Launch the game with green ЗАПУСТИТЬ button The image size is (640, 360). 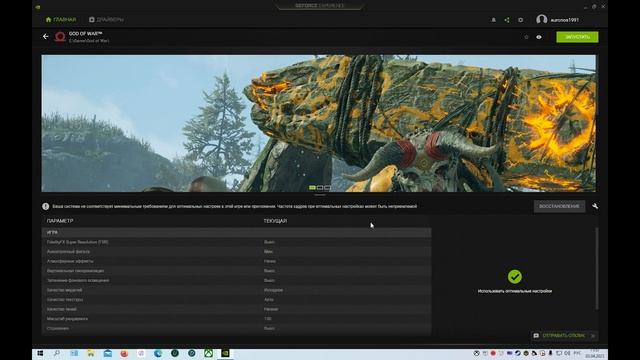click(x=577, y=37)
